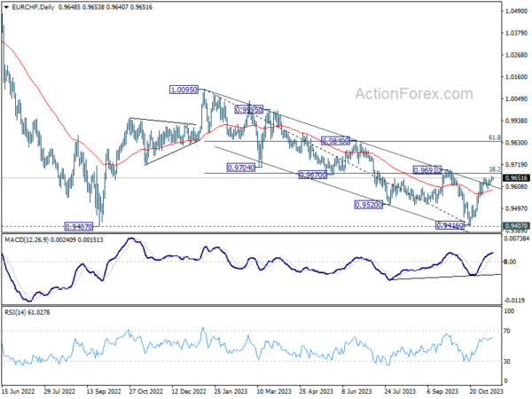Viewport: 532px width, 399px height.
Task: Click the 0.99380 price axis value
Action: (x=516, y=121)
